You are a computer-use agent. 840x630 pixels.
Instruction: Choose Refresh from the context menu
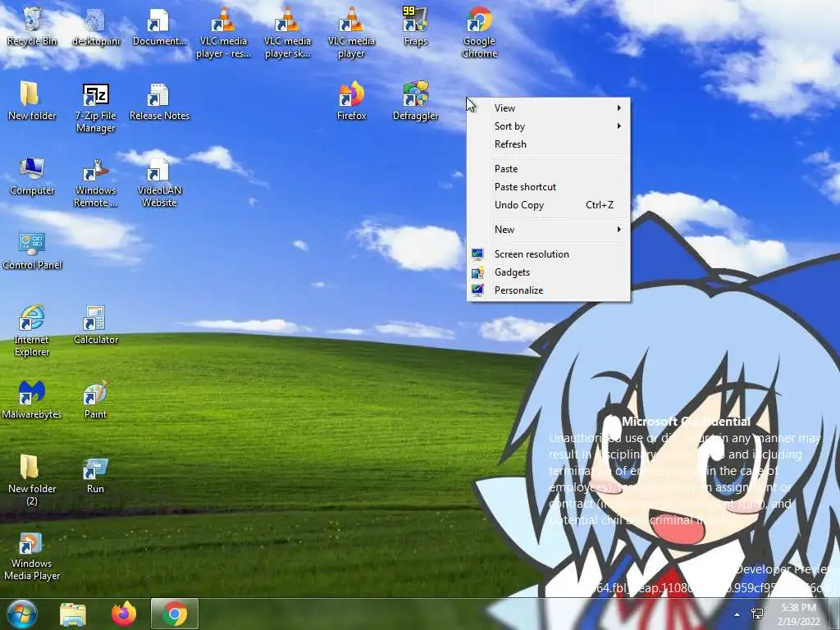549,144
